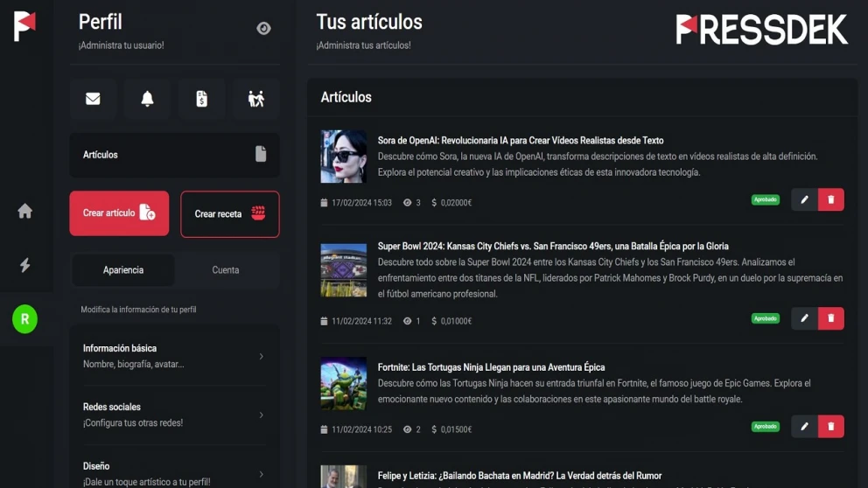View profile using the eye icon beside Perfil
This screenshot has height=488, width=868.
click(x=263, y=28)
